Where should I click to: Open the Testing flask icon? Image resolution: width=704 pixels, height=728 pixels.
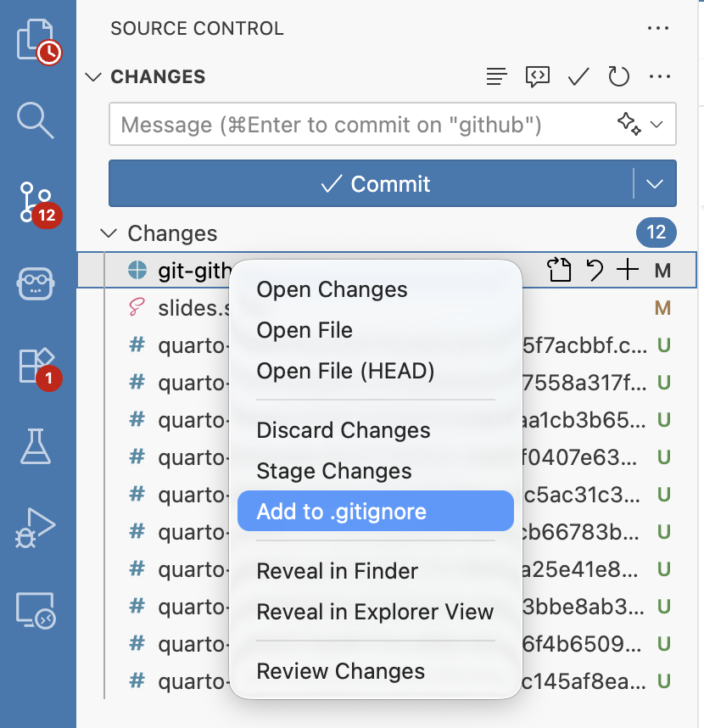click(36, 446)
